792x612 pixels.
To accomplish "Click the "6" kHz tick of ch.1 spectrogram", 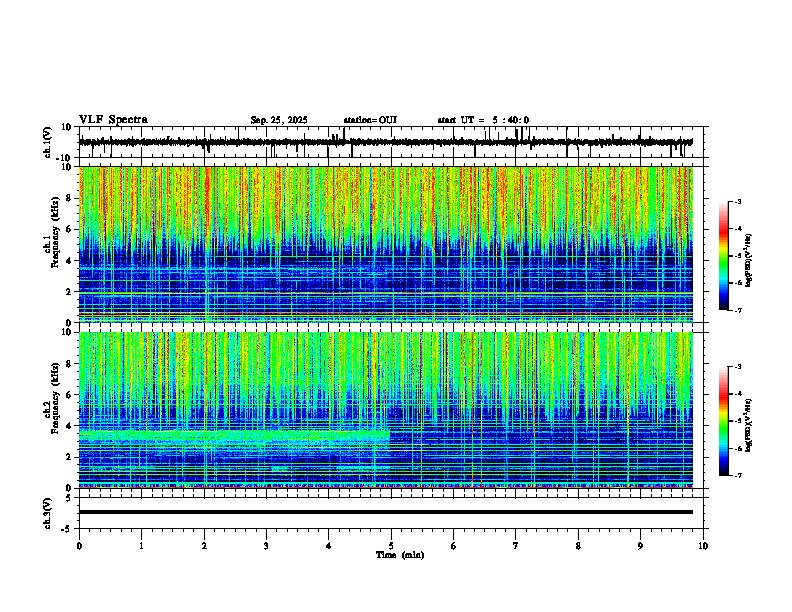I will pos(69,230).
